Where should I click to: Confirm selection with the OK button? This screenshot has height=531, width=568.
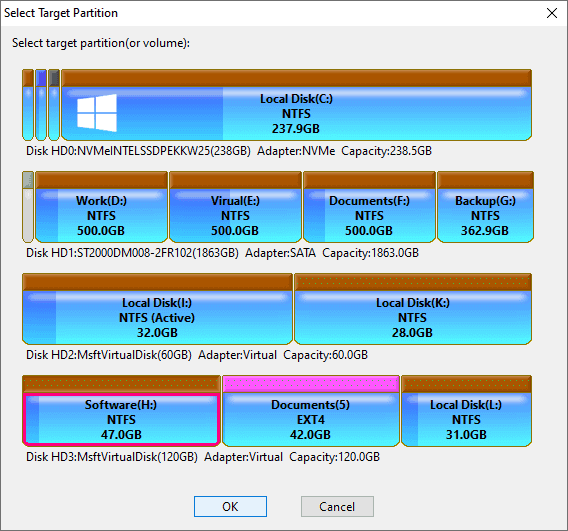pos(230,506)
